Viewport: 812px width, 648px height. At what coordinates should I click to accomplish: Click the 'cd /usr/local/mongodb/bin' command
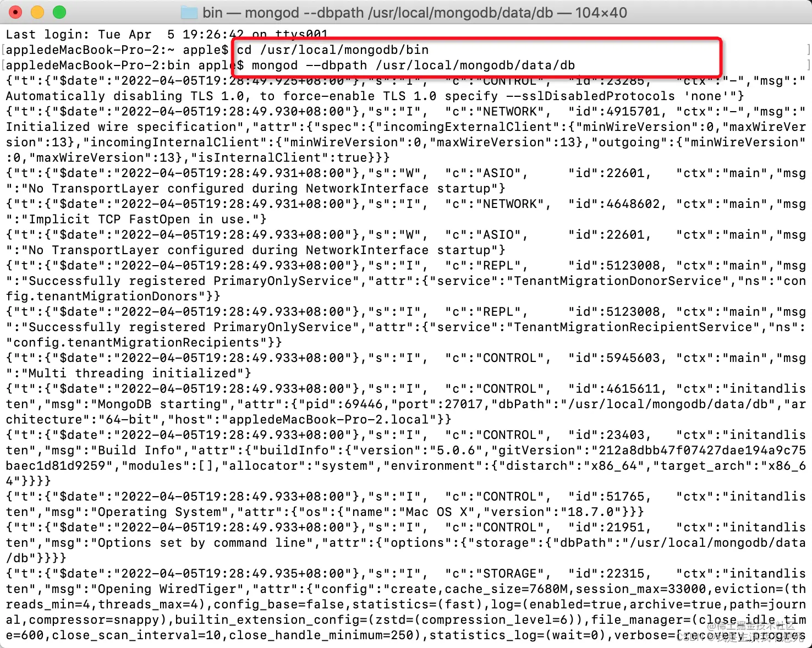click(x=333, y=50)
